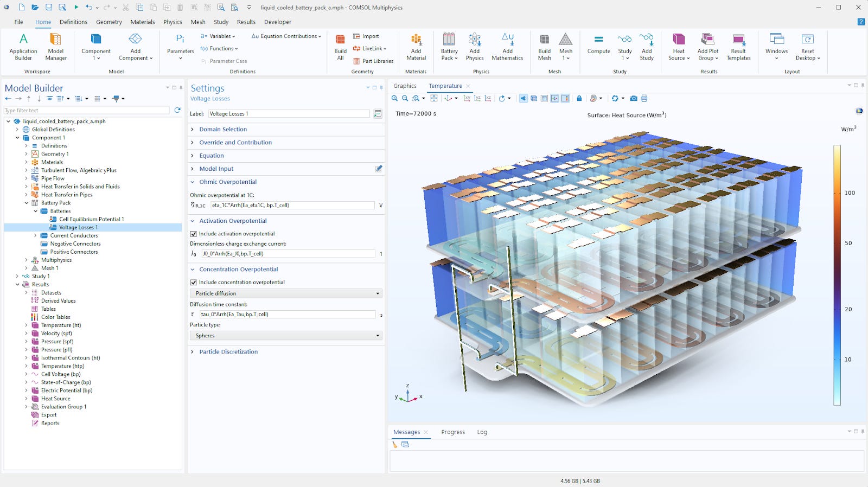The image size is (868, 487).
Task: Switch to the Progress tab
Action: click(453, 432)
